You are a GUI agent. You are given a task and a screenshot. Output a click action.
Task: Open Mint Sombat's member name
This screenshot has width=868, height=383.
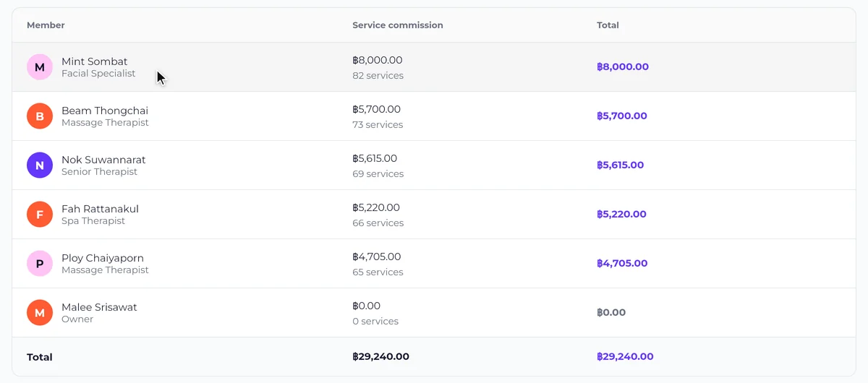94,61
